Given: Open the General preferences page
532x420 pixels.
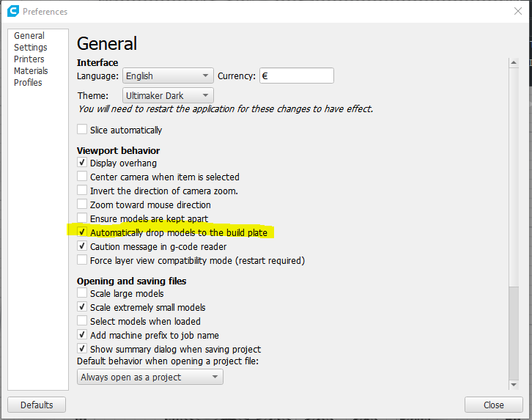Looking at the screenshot, I should (x=29, y=36).
